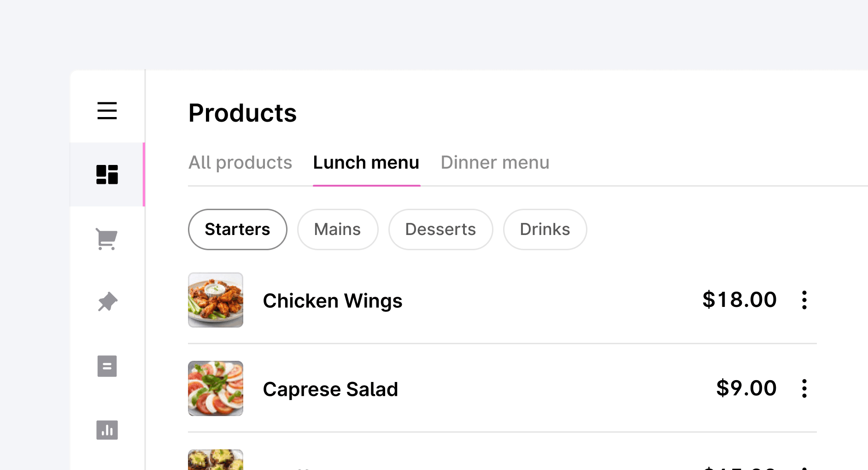Click the Caprese Salad thumbnail image
This screenshot has width=868, height=470.
tap(215, 388)
